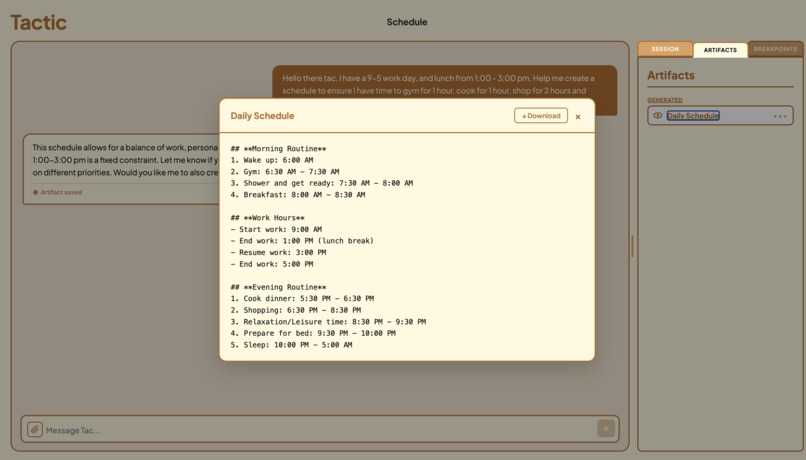This screenshot has width=806, height=460.
Task: Download the Daily Schedule artifact
Action: coord(541,116)
